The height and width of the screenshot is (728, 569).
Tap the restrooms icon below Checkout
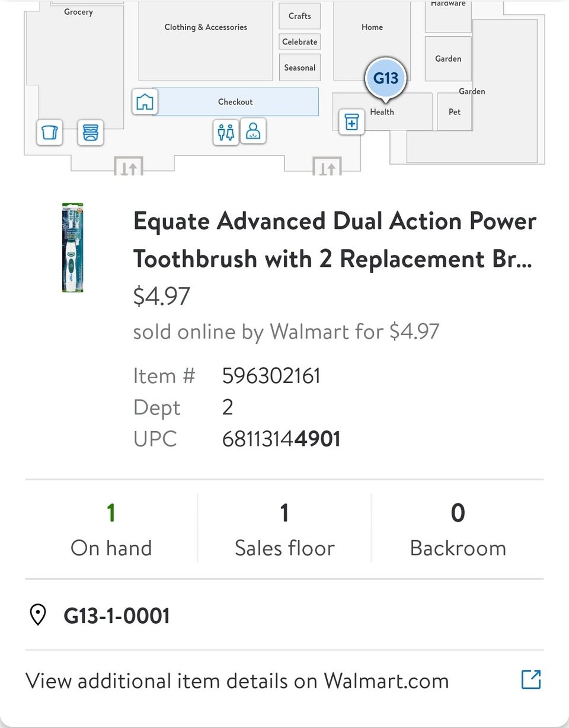(x=226, y=132)
